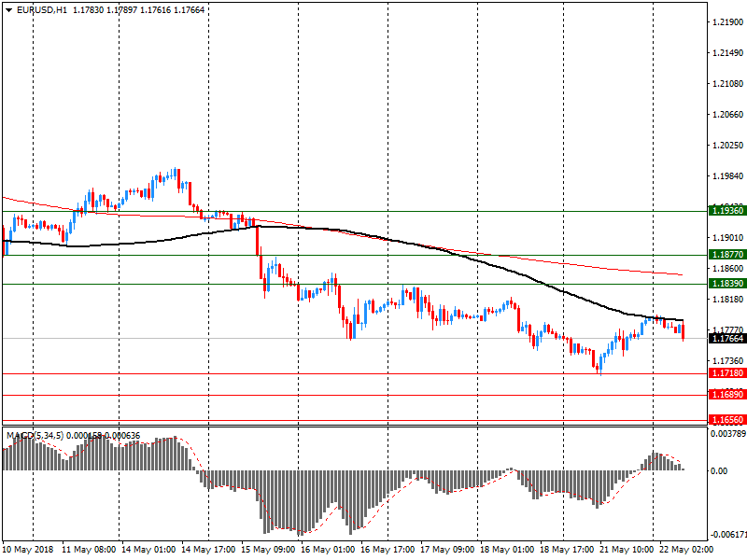Image resolution: width=747 pixels, height=560 pixels.
Task: Select the 11 May 08:00 time label
Action: pyautogui.click(x=89, y=550)
